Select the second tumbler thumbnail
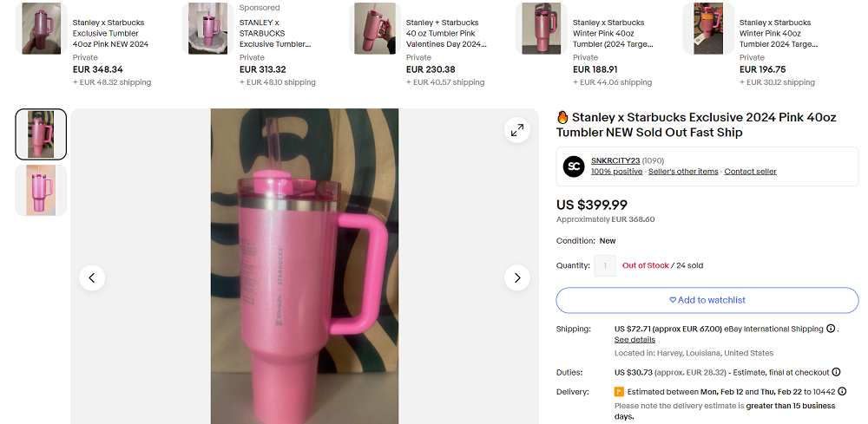The width and height of the screenshot is (868, 424). click(41, 190)
